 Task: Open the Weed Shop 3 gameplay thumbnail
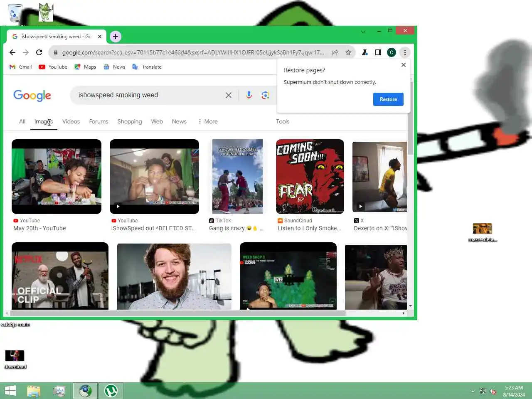click(288, 276)
